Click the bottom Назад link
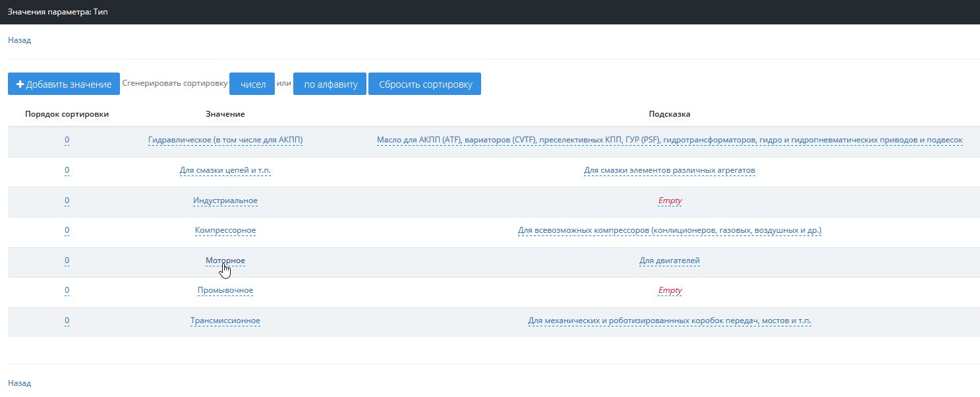 (x=19, y=383)
